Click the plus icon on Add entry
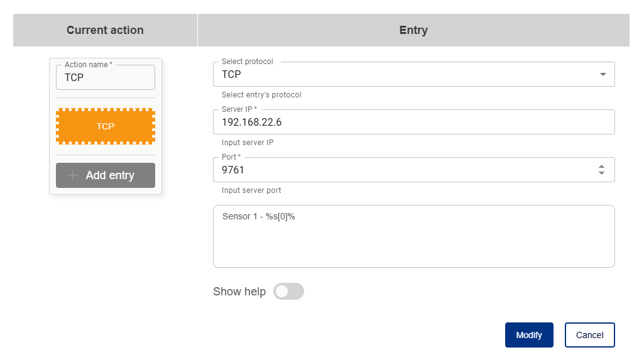The width and height of the screenshot is (644, 362). coord(73,175)
